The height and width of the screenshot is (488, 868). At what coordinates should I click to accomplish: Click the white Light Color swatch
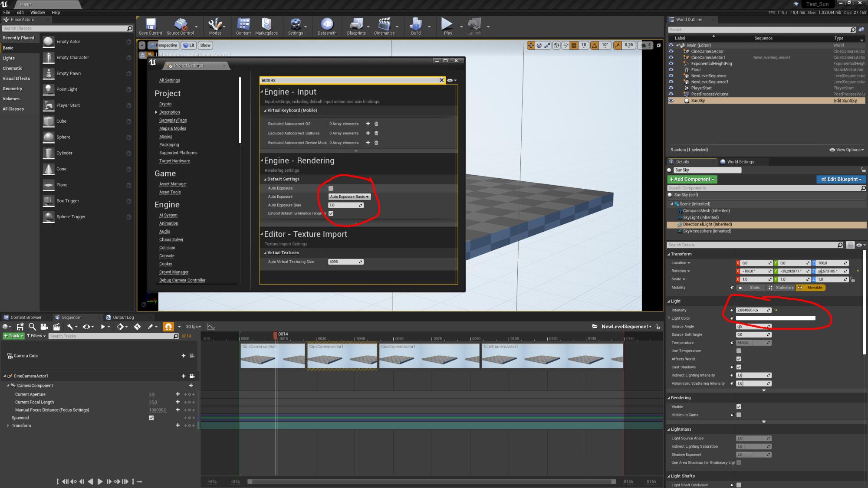click(776, 318)
